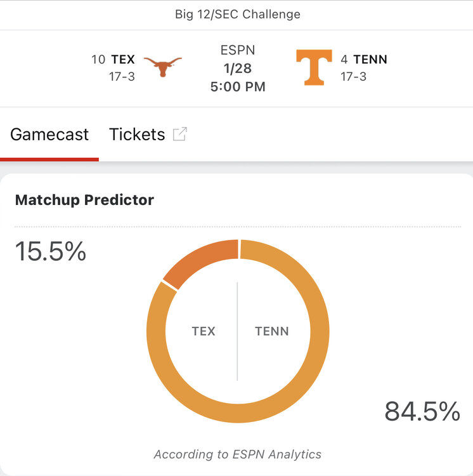Viewport: 473px width, 476px height.
Task: Click the TENN team abbreviation in header
Action: 370,60
